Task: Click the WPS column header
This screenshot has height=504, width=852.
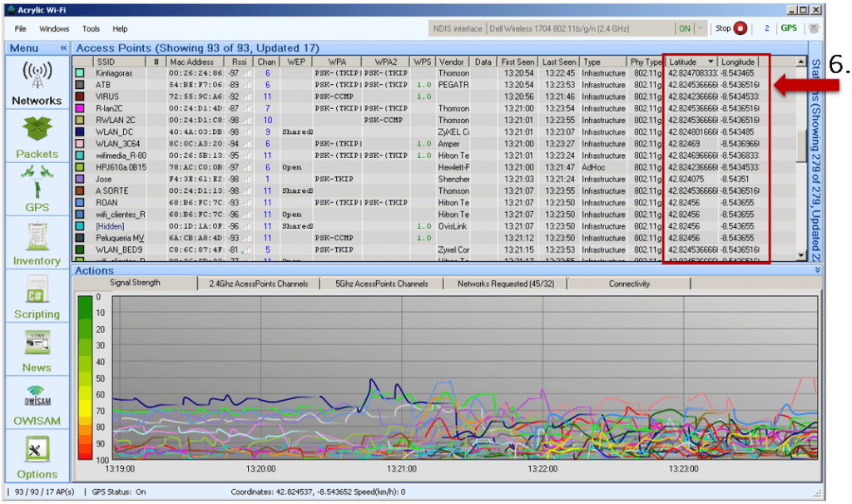Action: pyautogui.click(x=422, y=62)
